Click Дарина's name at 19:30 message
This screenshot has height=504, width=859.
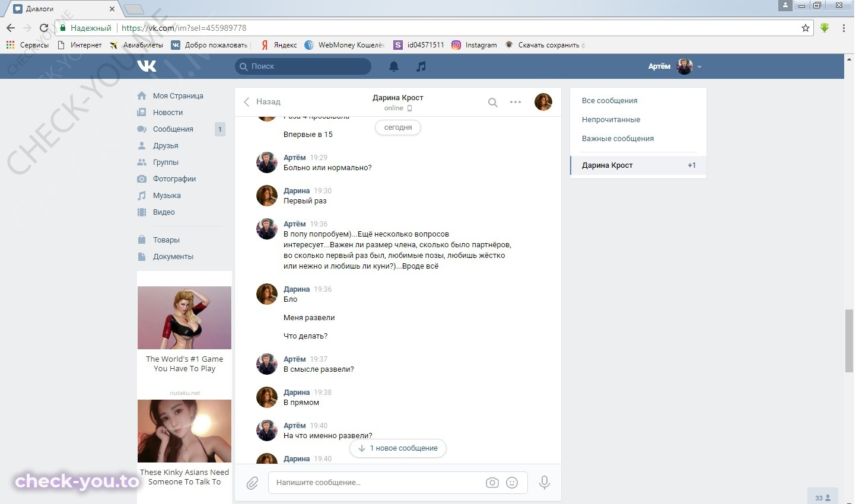pos(297,191)
